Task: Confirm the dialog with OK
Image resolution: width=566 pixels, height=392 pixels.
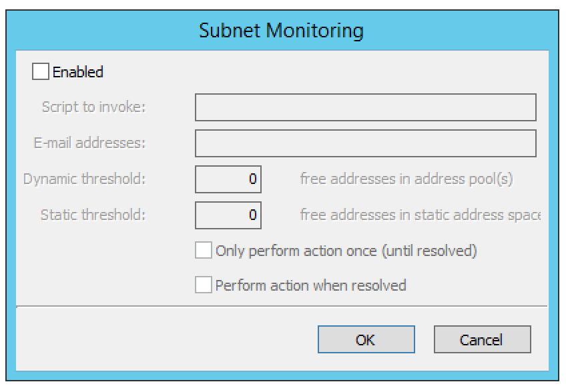Action: point(366,339)
